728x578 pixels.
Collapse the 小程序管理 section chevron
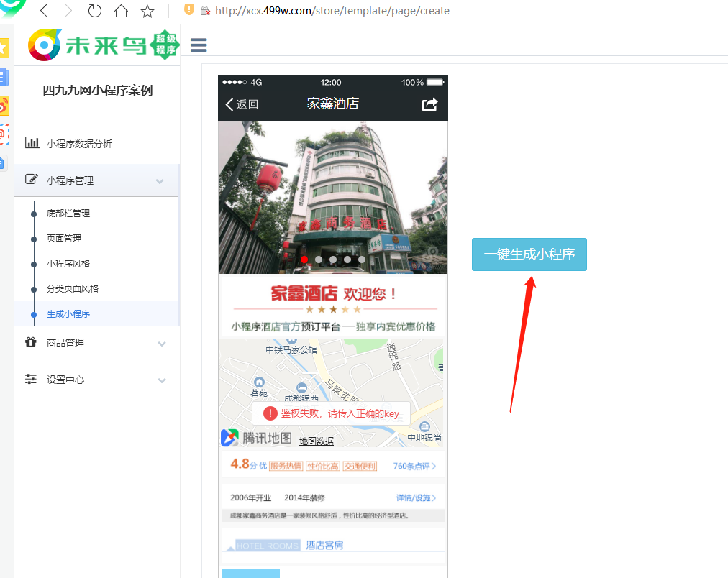[x=160, y=181]
